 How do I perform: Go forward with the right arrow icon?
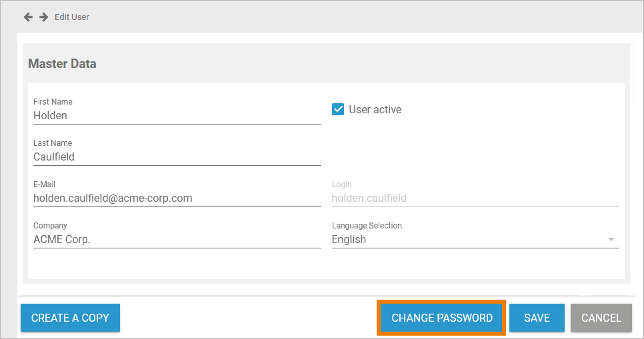point(43,17)
